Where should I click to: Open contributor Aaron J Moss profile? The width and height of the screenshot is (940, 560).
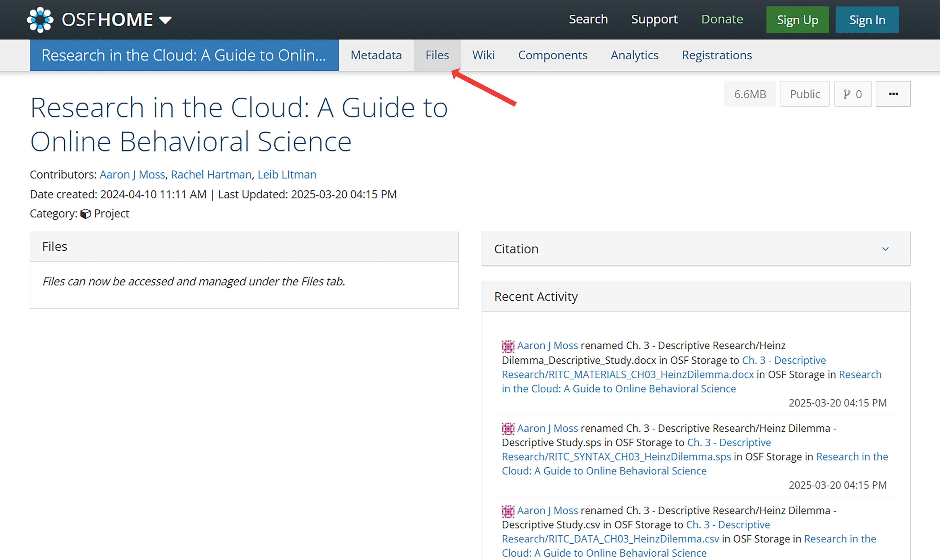(132, 174)
